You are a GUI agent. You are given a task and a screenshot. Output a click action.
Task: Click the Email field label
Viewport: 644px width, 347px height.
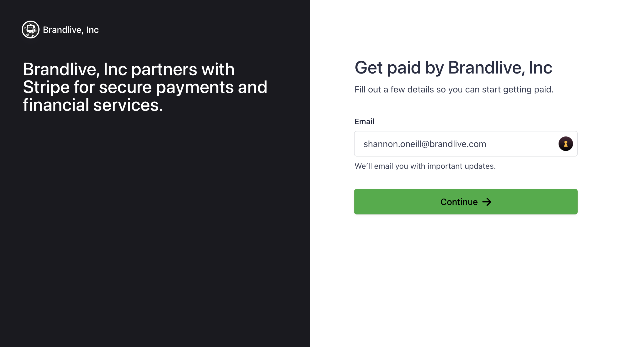[x=364, y=121]
